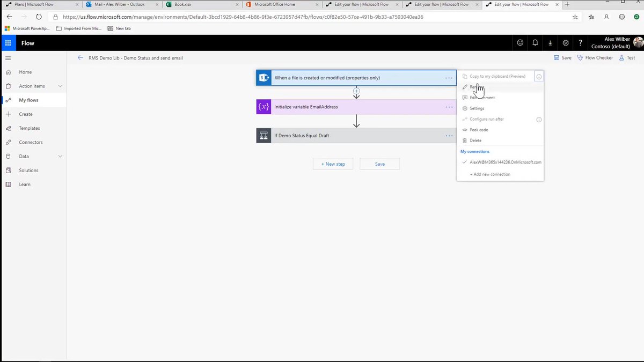644x362 pixels.
Task: Click the flow title RMS Demo Lib text
Action: [136, 58]
